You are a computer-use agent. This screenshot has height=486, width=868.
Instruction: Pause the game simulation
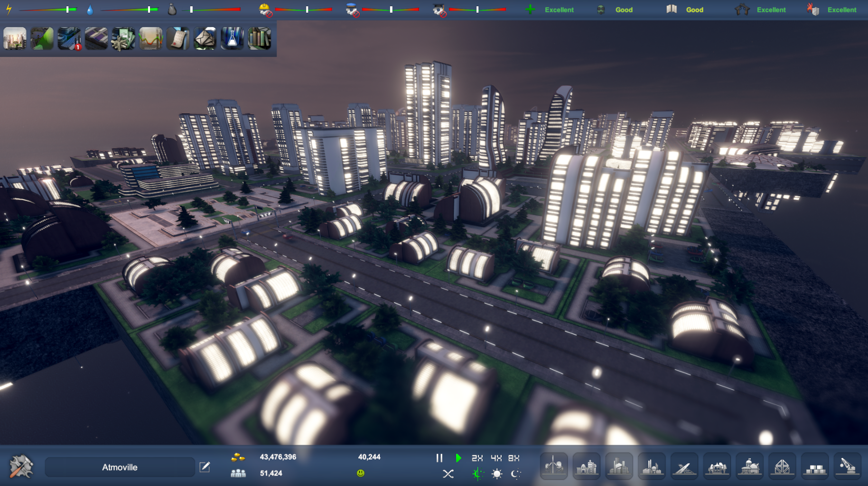pos(439,458)
